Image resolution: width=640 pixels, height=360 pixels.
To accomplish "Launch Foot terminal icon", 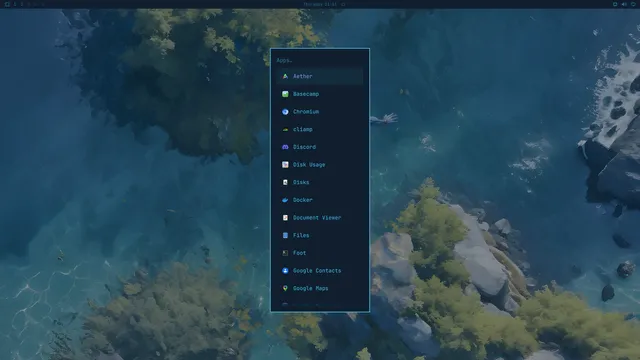I will (x=285, y=253).
